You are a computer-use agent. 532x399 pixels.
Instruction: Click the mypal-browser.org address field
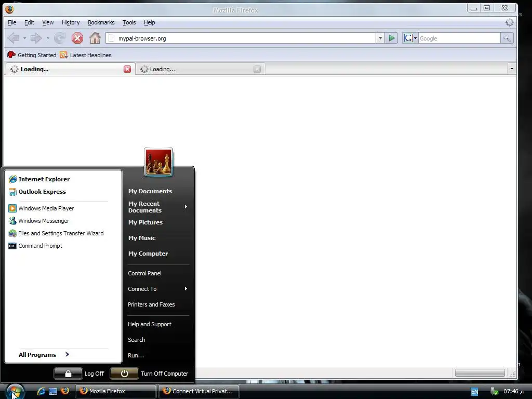[x=241, y=38]
